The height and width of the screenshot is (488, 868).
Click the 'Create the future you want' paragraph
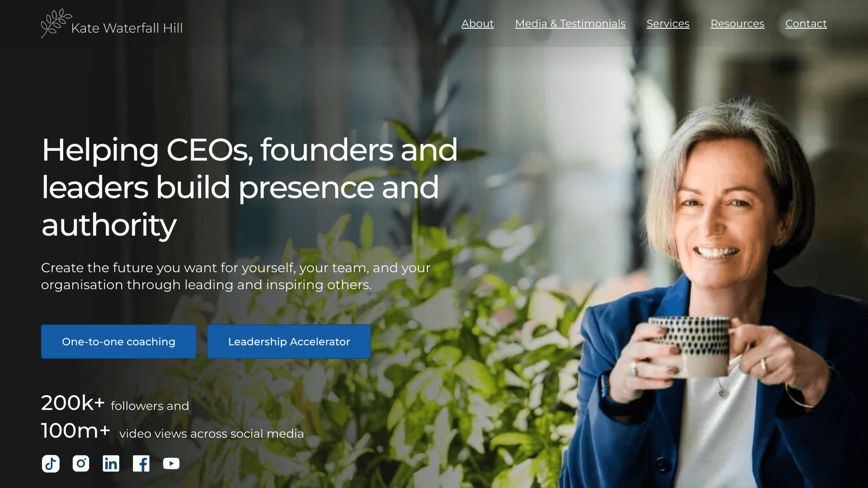coord(236,276)
